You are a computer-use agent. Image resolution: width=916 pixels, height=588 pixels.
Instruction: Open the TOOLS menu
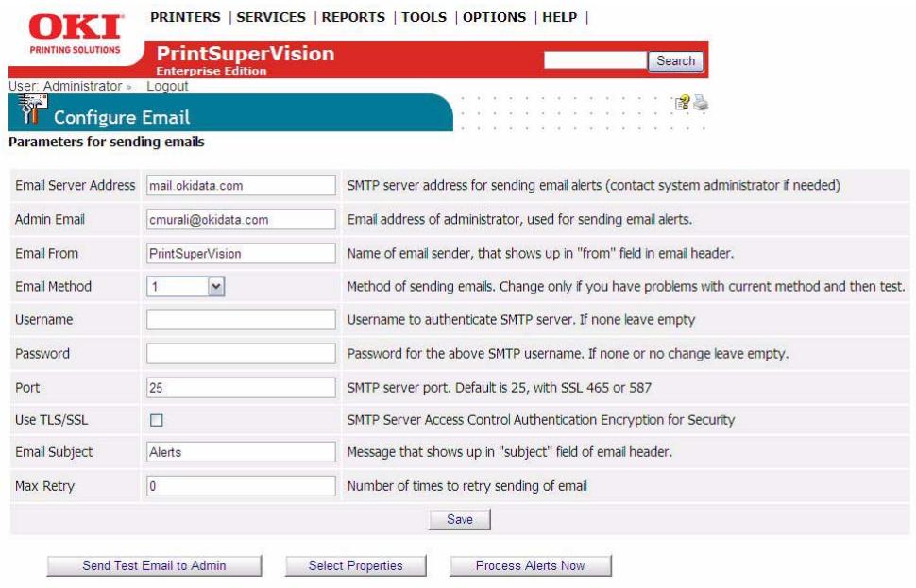424,17
